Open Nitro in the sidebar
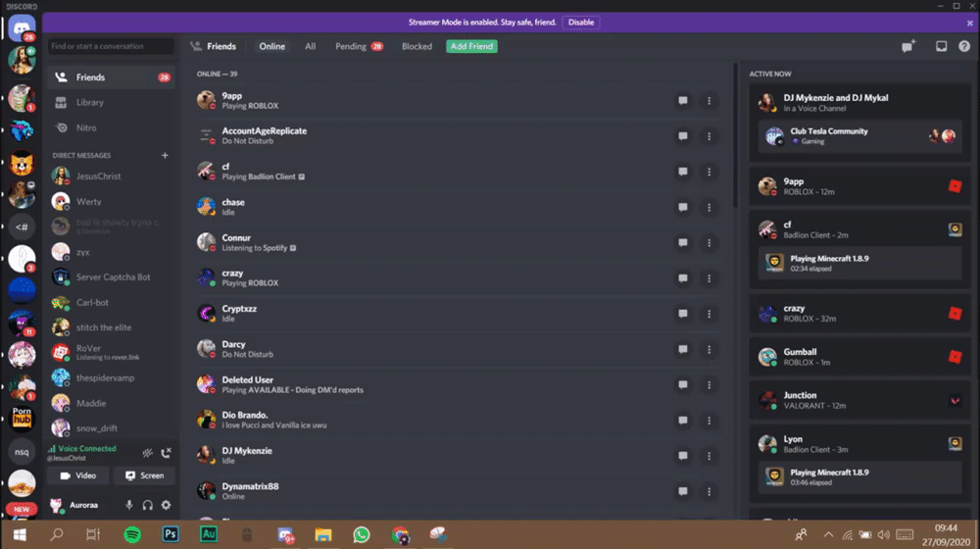 [112, 127]
